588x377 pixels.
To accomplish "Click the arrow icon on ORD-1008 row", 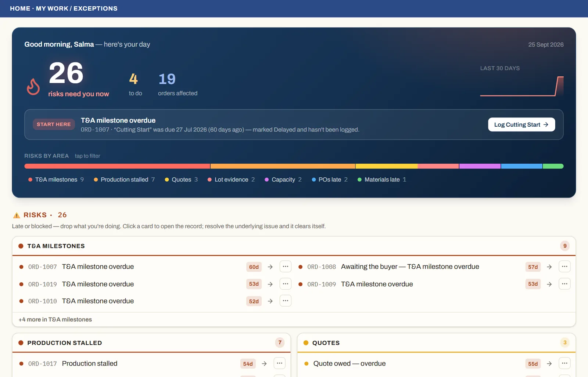I will tap(549, 267).
